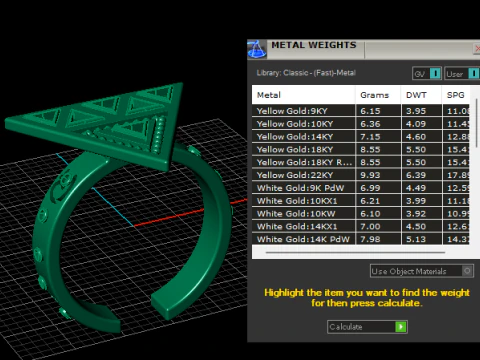This screenshot has height=360, width=480.
Task: Toggle Use Object Materials option
Action: pyautogui.click(x=422, y=271)
